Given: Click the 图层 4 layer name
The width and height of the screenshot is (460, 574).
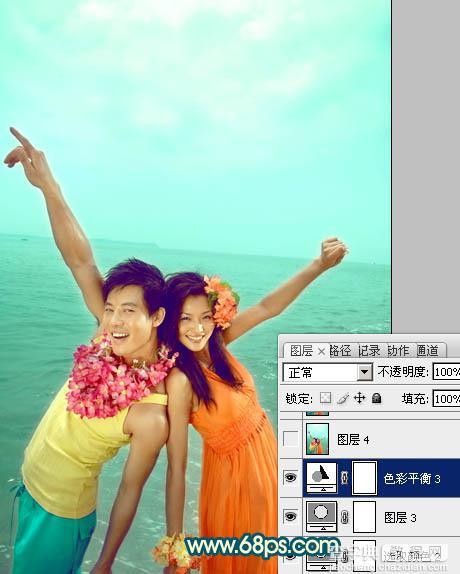Looking at the screenshot, I should (x=353, y=439).
